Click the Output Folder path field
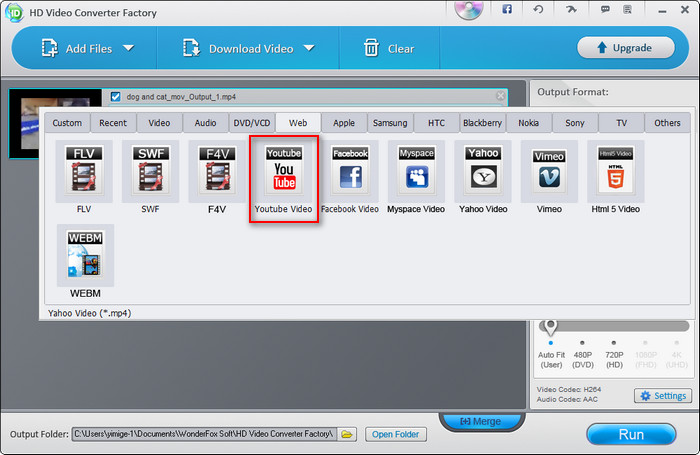 coord(204,434)
